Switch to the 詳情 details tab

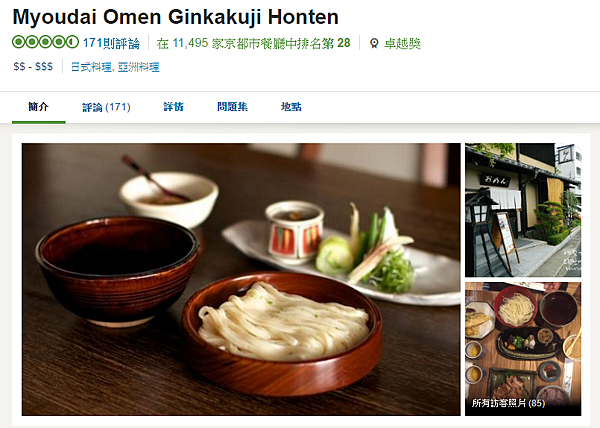(173, 107)
